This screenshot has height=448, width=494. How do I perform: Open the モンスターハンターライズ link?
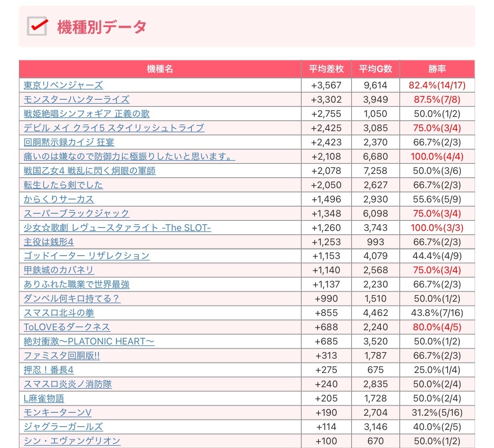click(x=77, y=99)
